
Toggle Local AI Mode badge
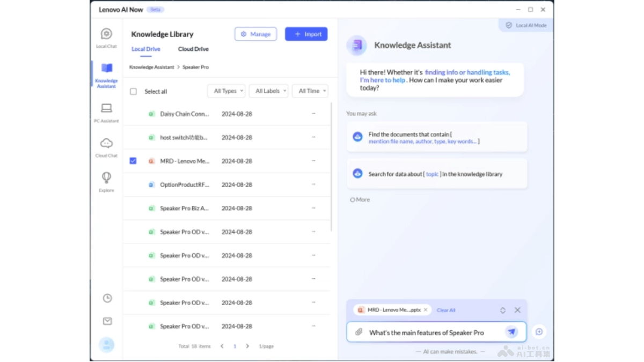click(x=526, y=25)
